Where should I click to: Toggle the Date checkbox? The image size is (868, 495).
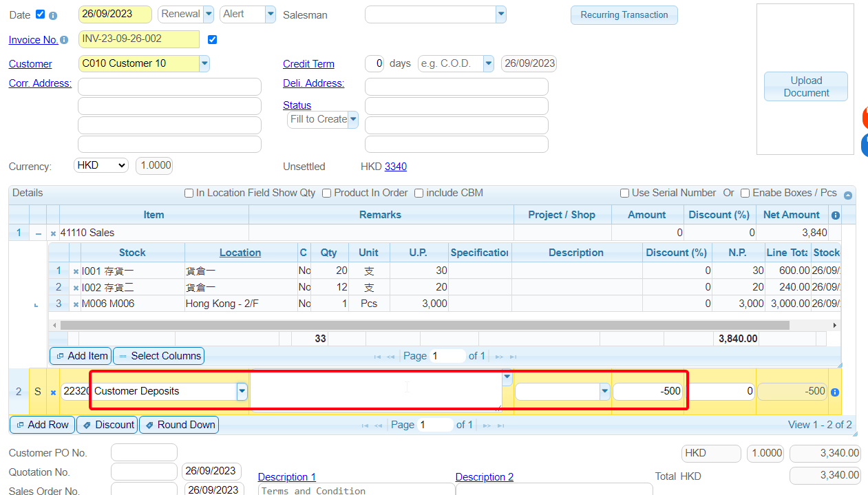tap(40, 14)
